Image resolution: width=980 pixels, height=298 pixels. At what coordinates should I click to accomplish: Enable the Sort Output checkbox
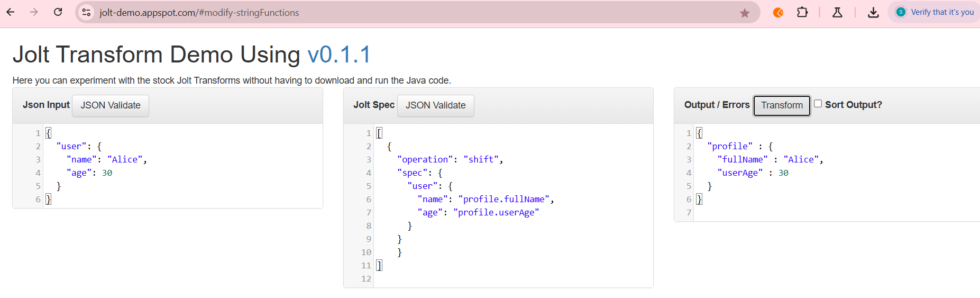[818, 104]
